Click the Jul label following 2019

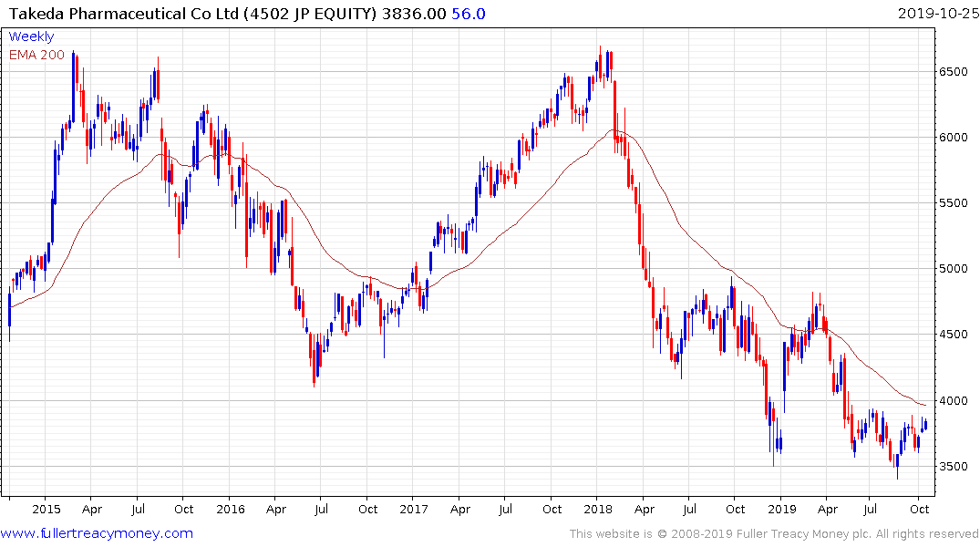[x=870, y=509]
